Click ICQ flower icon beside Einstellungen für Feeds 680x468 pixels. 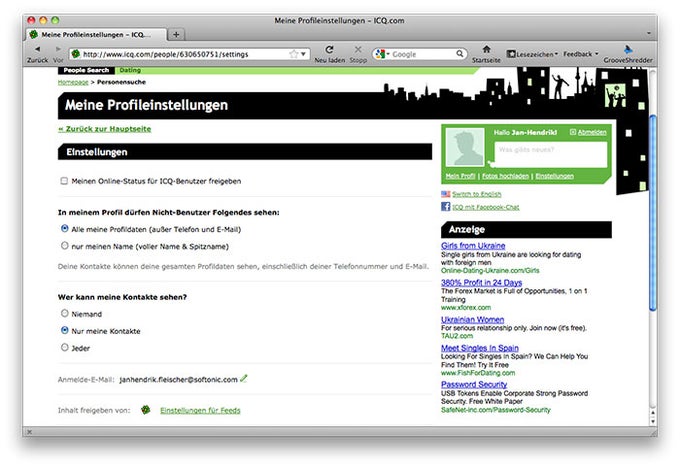(x=146, y=409)
